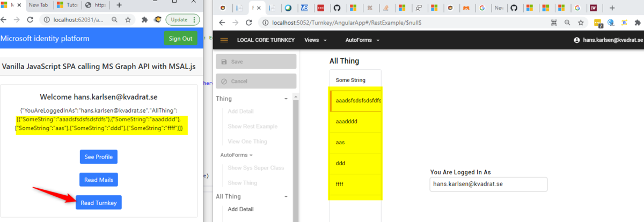Open the profile avatar in the left browser
Screen dimensions: 644x222
158,19
